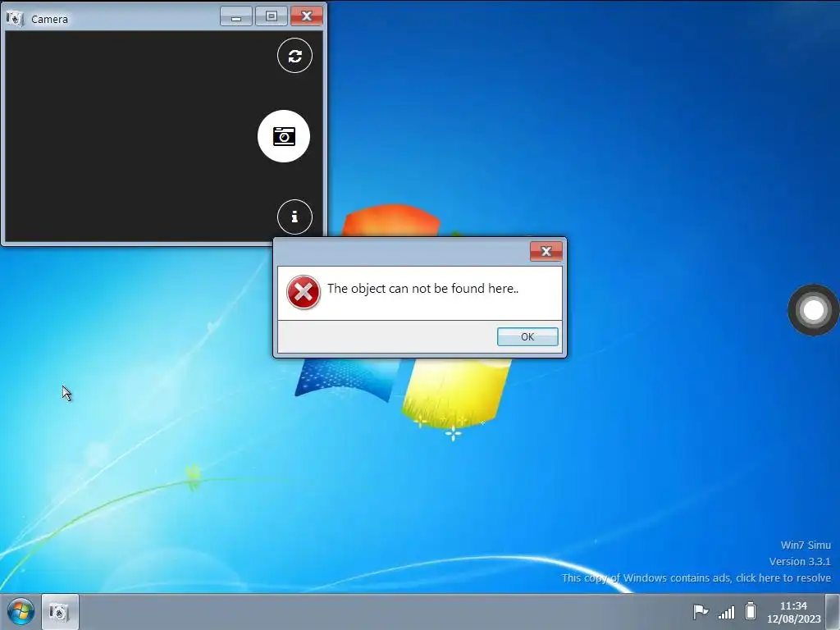Open the network signal tray icon
The height and width of the screenshot is (630, 840).
pyautogui.click(x=727, y=612)
